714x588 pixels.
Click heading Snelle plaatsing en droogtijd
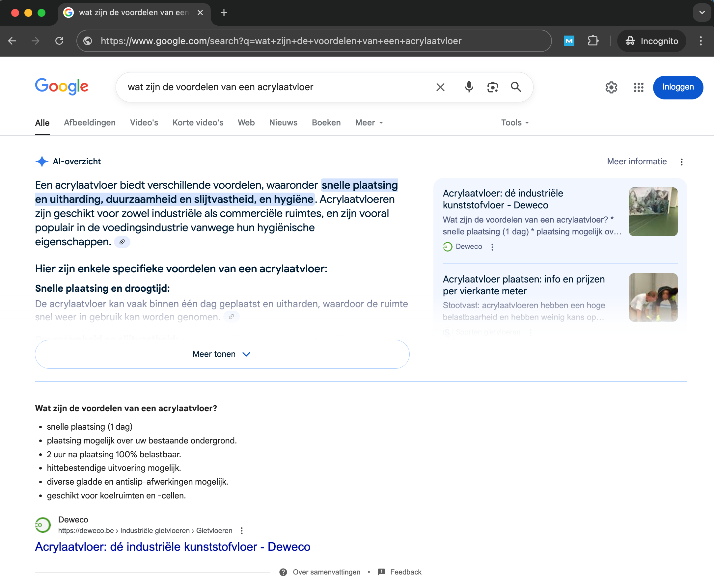(102, 288)
